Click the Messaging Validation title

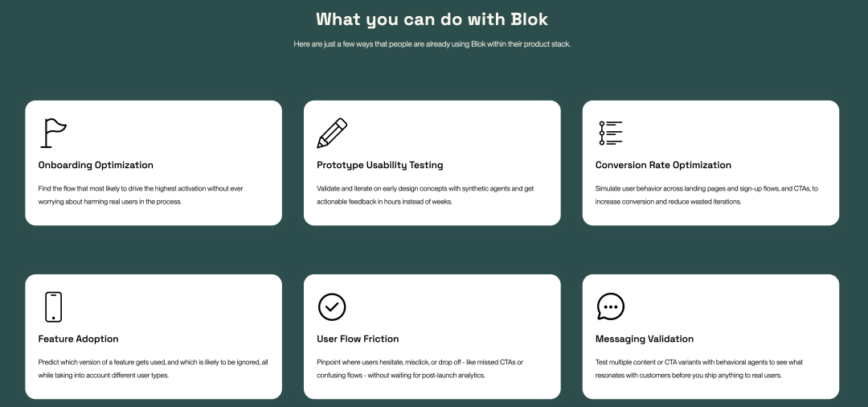tap(645, 339)
